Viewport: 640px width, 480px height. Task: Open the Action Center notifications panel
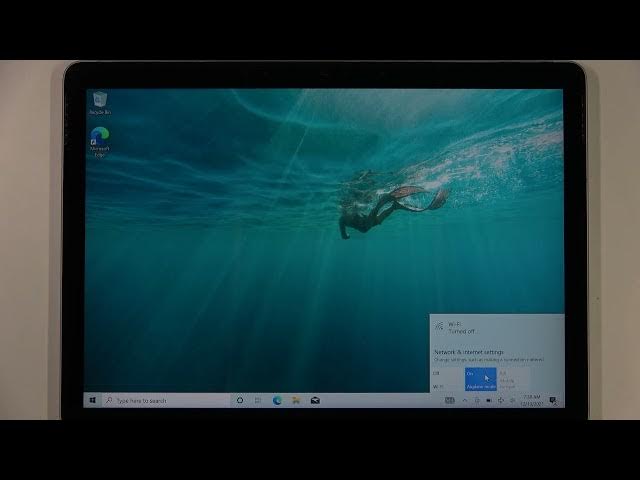pyautogui.click(x=552, y=400)
